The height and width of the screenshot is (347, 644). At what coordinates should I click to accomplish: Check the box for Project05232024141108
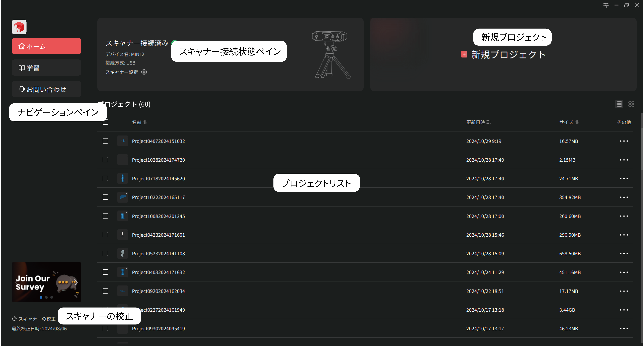click(x=105, y=254)
